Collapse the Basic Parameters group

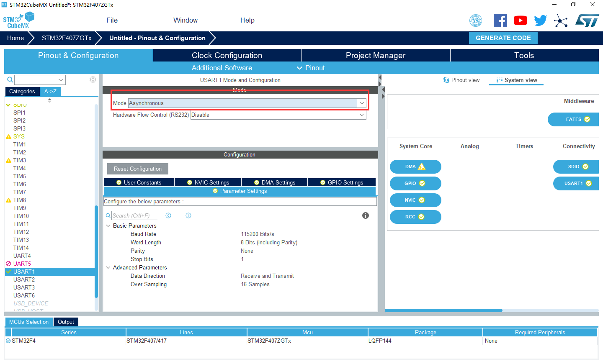108,226
